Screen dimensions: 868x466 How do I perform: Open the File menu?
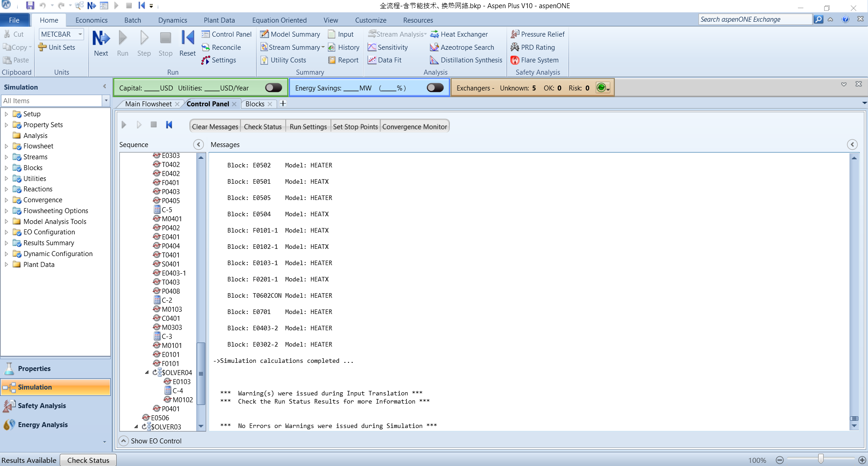click(14, 20)
